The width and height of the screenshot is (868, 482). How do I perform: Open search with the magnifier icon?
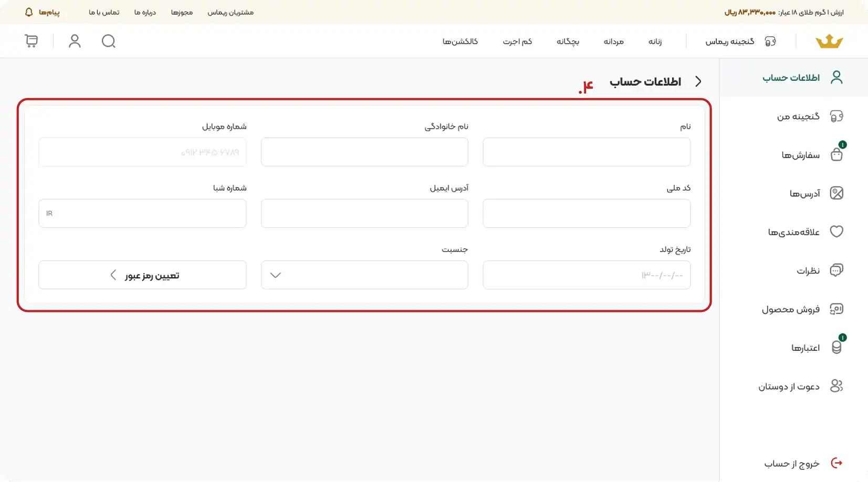(108, 41)
